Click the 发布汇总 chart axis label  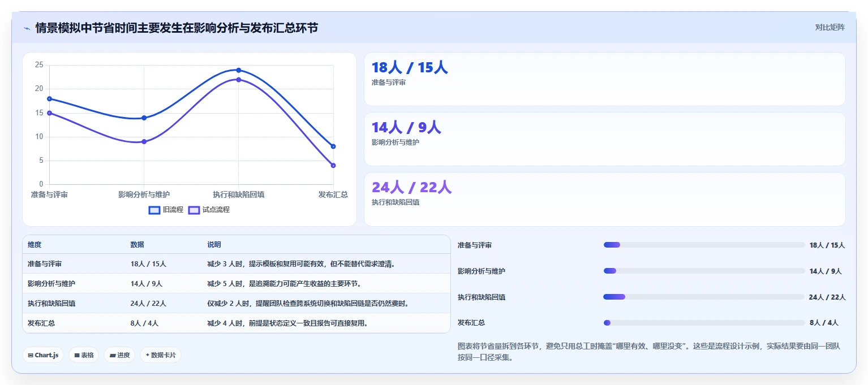[x=333, y=194]
